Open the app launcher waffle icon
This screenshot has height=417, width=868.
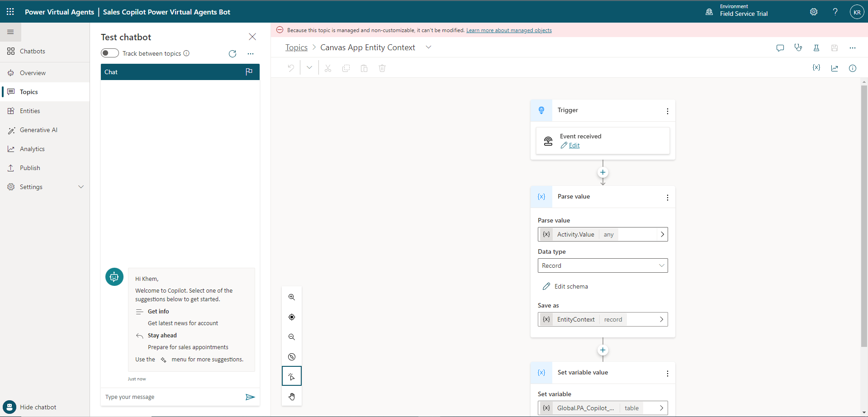(10, 12)
